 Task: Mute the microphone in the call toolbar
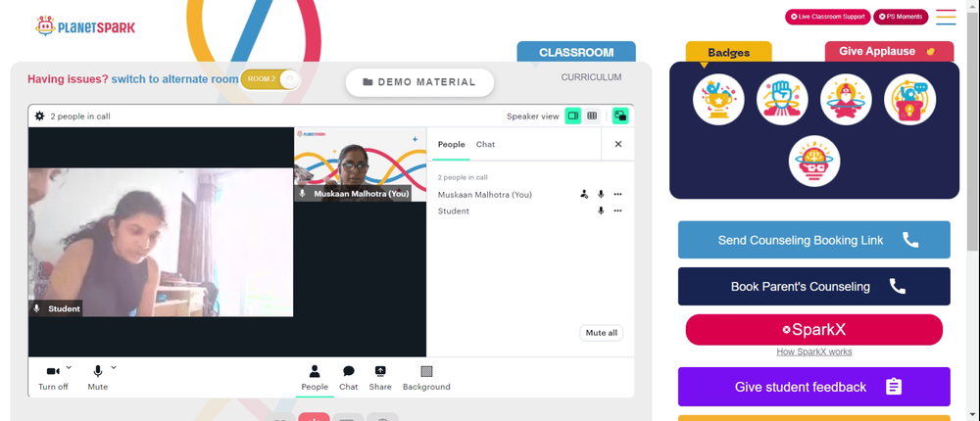(x=97, y=378)
